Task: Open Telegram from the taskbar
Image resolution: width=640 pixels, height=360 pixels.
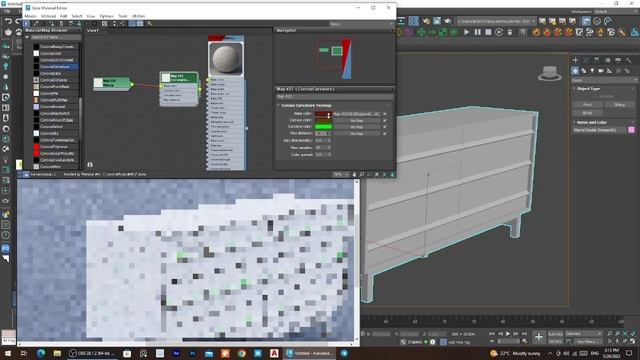Action: pos(344,353)
